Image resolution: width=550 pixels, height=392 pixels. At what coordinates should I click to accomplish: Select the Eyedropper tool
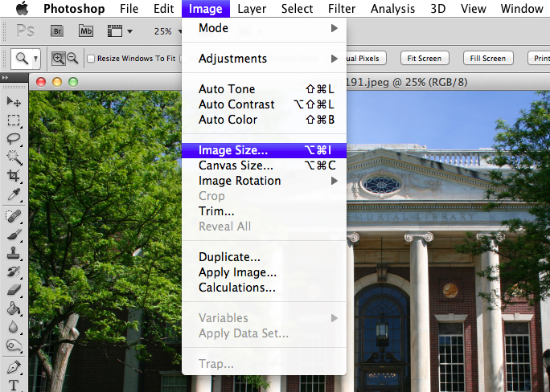tap(14, 194)
